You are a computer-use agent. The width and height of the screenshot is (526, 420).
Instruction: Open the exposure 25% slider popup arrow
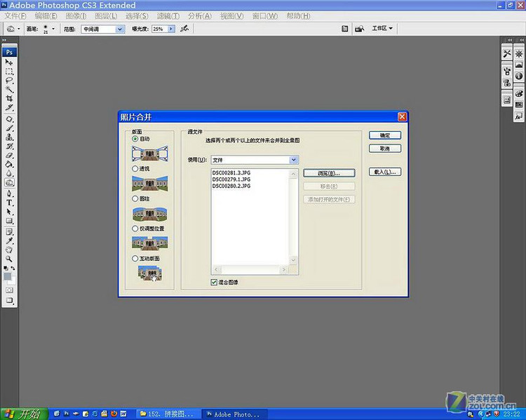click(171, 29)
